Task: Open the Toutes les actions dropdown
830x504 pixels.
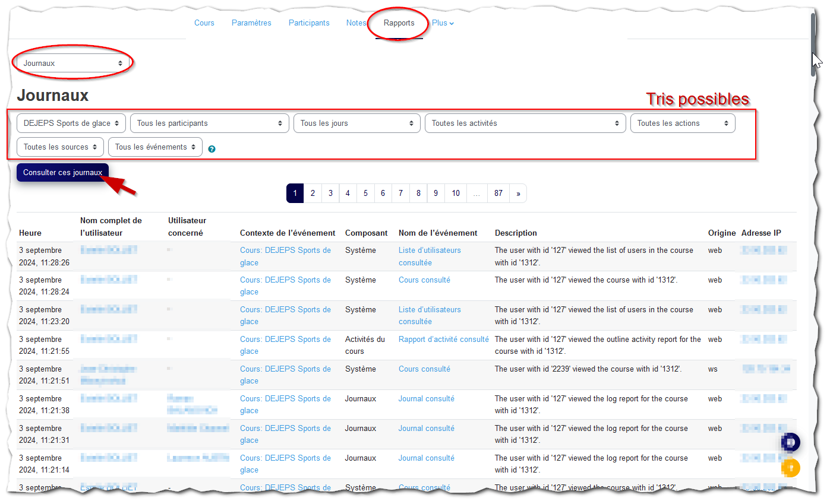Action: 683,123
